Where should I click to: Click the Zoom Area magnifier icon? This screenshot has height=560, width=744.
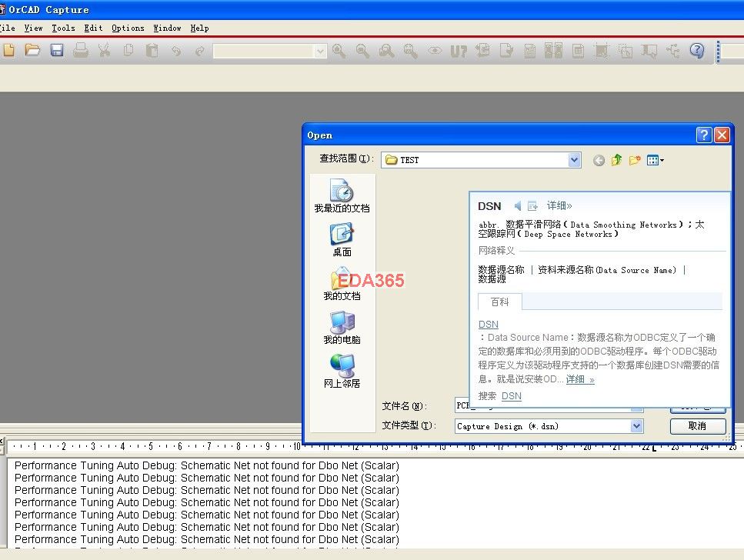tap(387, 51)
